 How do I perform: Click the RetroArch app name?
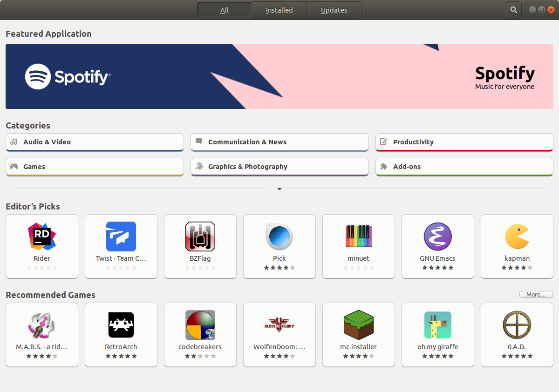coord(121,347)
